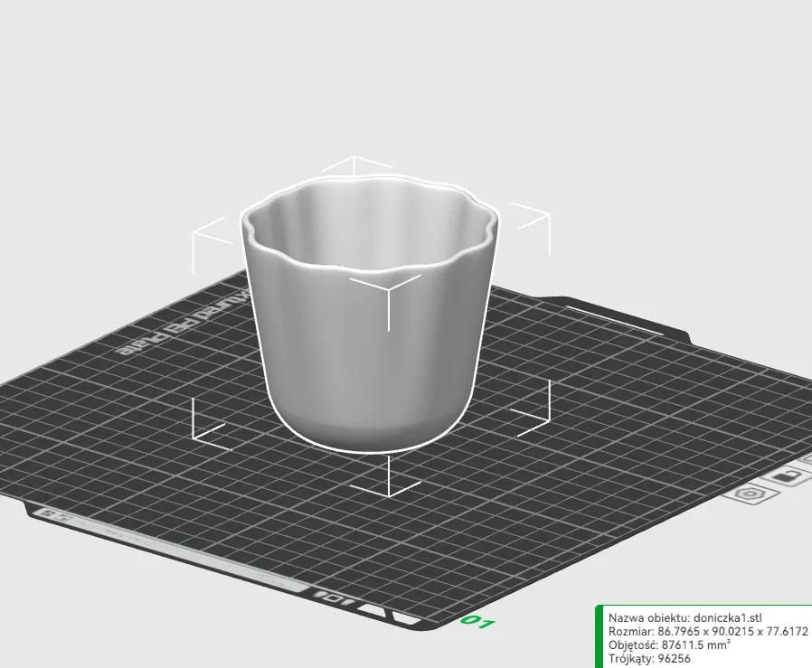
Task: Click the white handle mark at the plate's rear
Action: (615, 321)
